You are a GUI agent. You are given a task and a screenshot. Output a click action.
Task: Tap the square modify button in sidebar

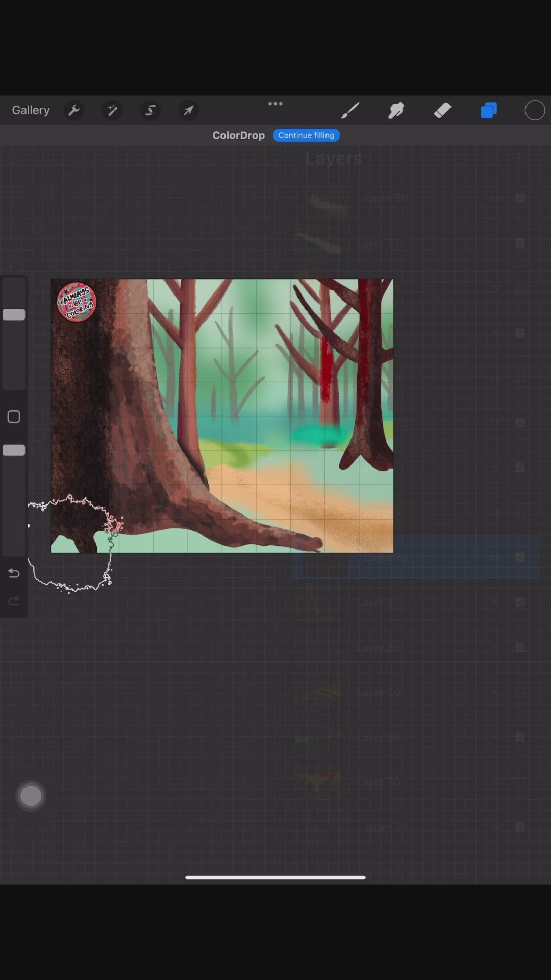pos(14,417)
